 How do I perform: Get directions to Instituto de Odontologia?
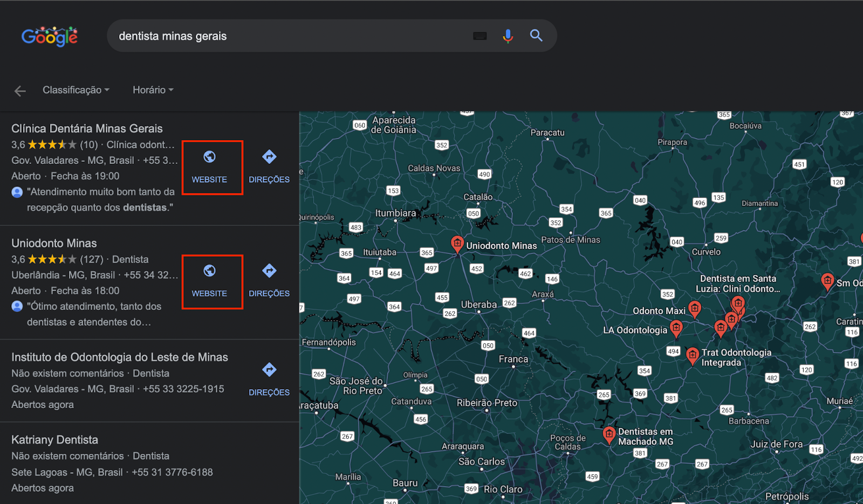pyautogui.click(x=269, y=380)
